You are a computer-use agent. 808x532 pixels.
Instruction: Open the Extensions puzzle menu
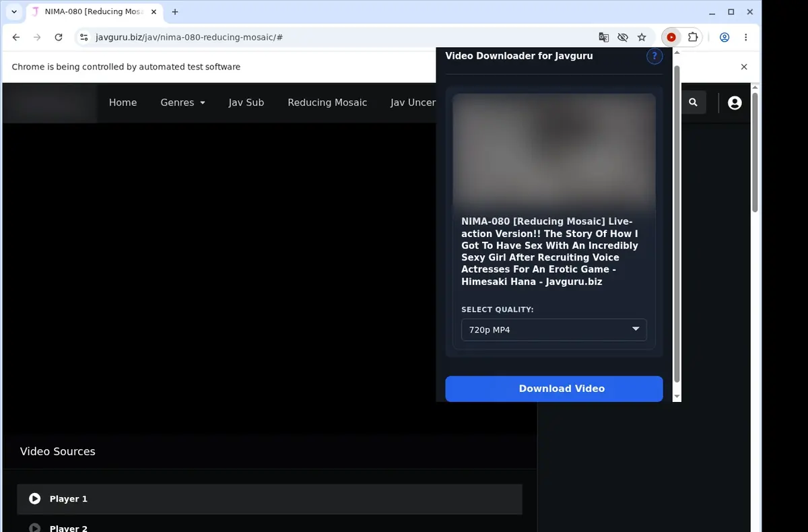click(692, 37)
